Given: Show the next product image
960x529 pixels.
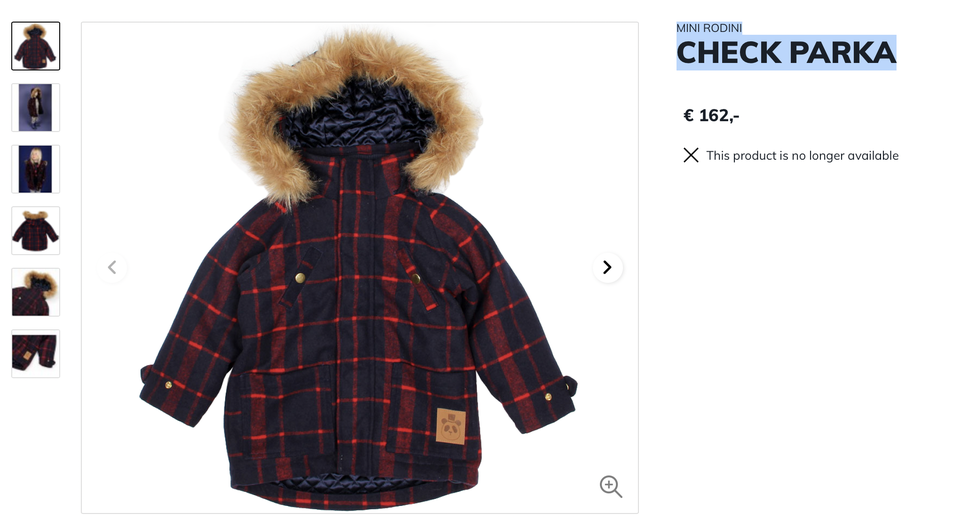Looking at the screenshot, I should pos(607,268).
